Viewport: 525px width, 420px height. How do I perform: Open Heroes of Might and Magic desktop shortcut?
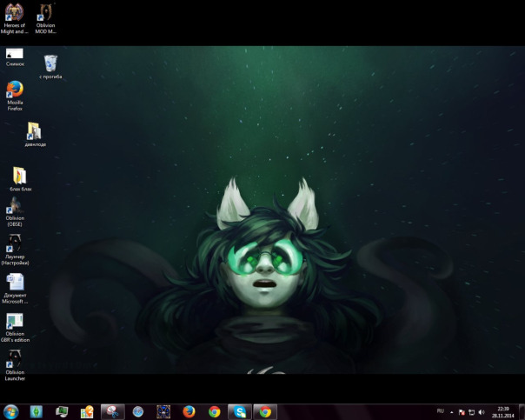click(14, 18)
